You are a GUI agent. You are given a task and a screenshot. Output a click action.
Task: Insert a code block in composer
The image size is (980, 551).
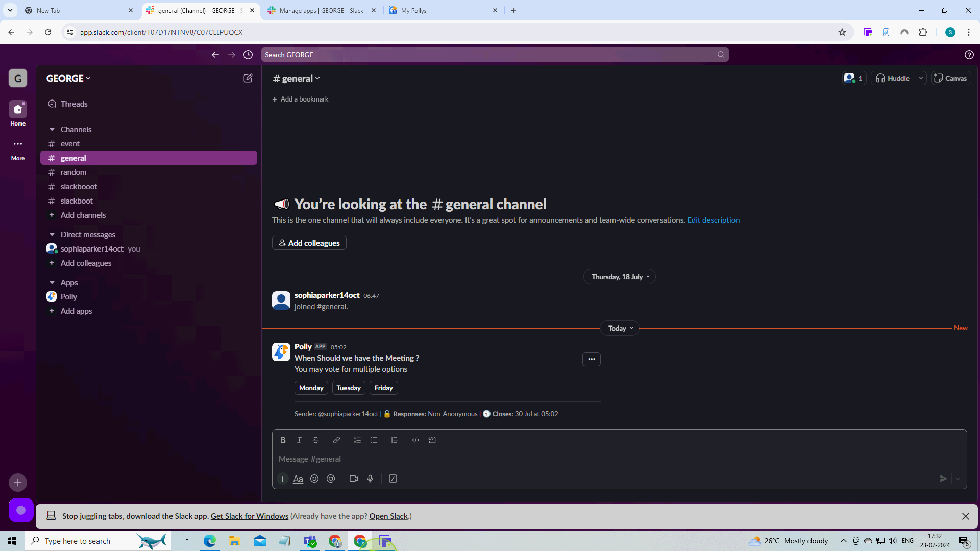[432, 440]
